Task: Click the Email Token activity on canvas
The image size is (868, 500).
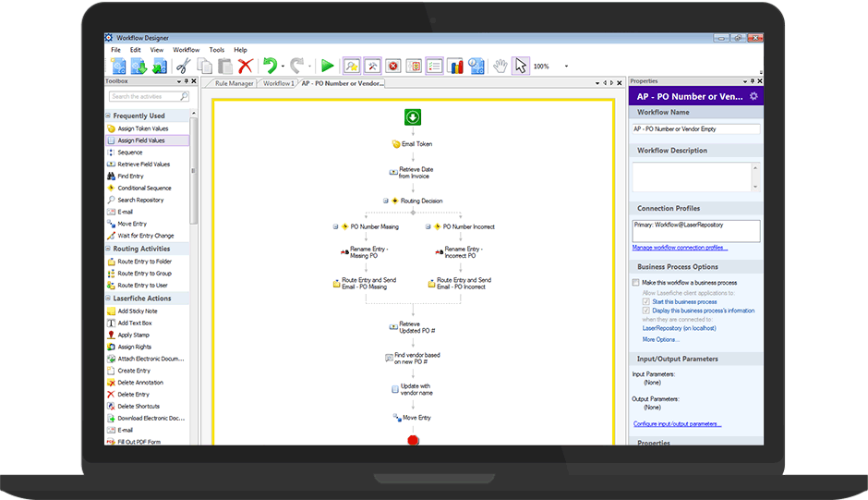Action: click(x=412, y=144)
